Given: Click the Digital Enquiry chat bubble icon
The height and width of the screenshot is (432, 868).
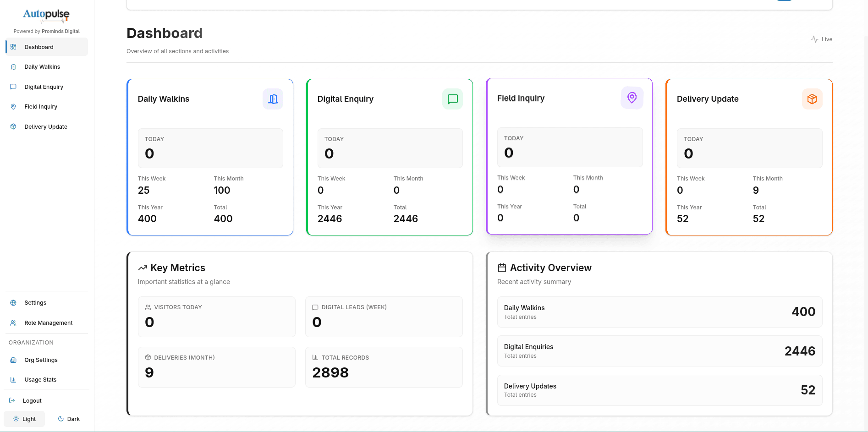Looking at the screenshot, I should tap(452, 99).
